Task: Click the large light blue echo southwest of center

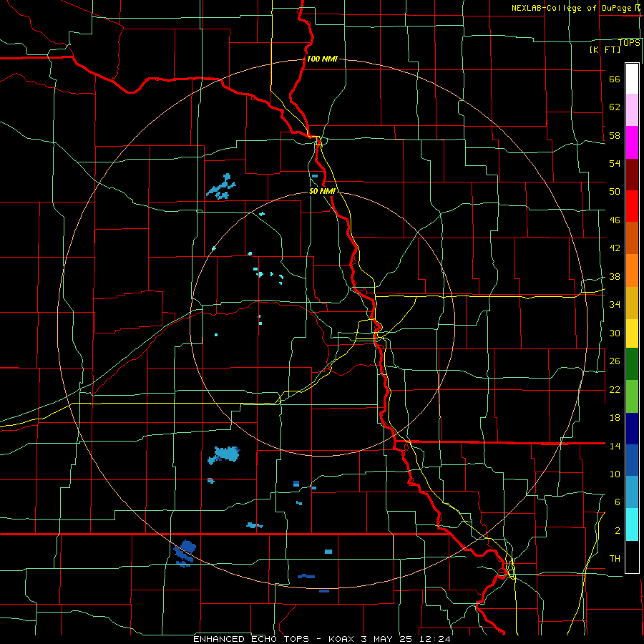Action: pyautogui.click(x=224, y=454)
